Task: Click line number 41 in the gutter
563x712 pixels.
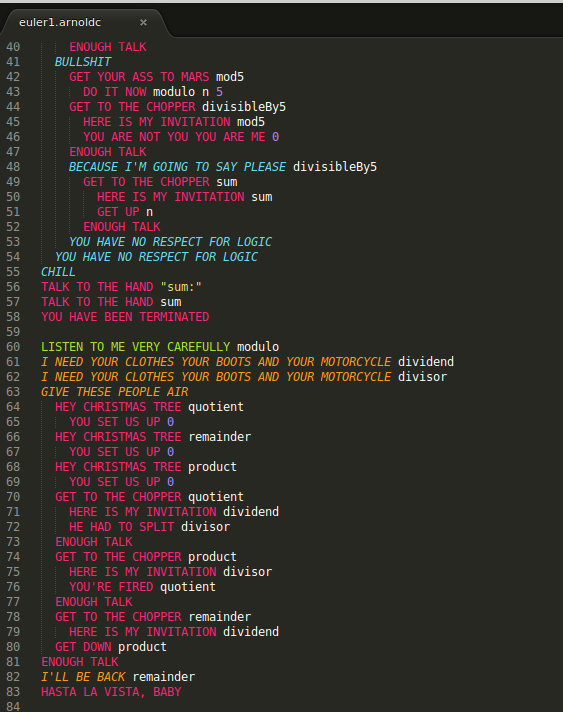Action: (x=13, y=62)
